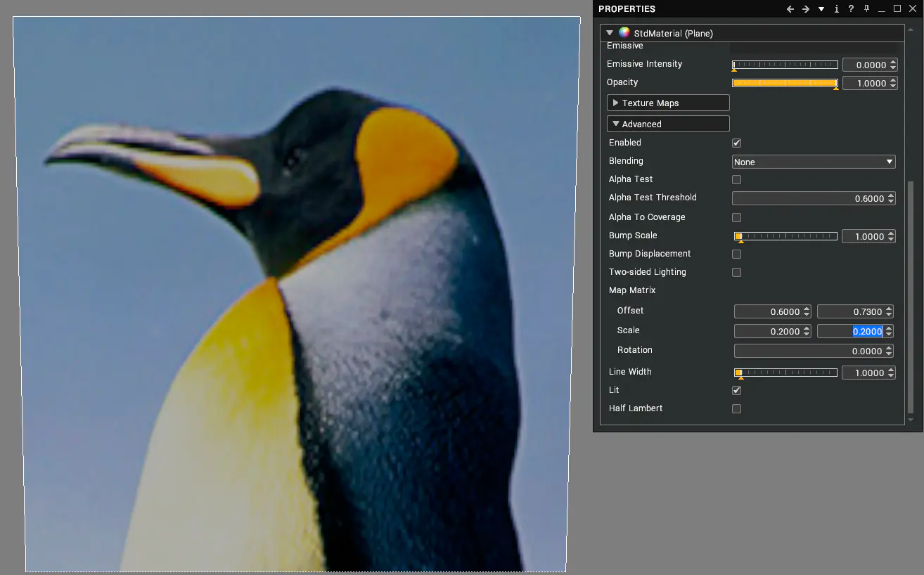The image size is (924, 575).
Task: Maximize the Properties panel
Action: (x=897, y=9)
